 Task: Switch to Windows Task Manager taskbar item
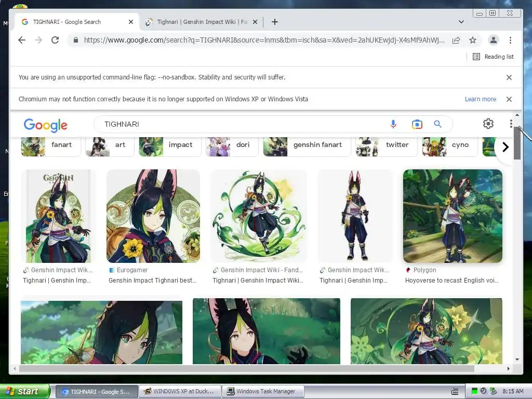(x=263, y=392)
